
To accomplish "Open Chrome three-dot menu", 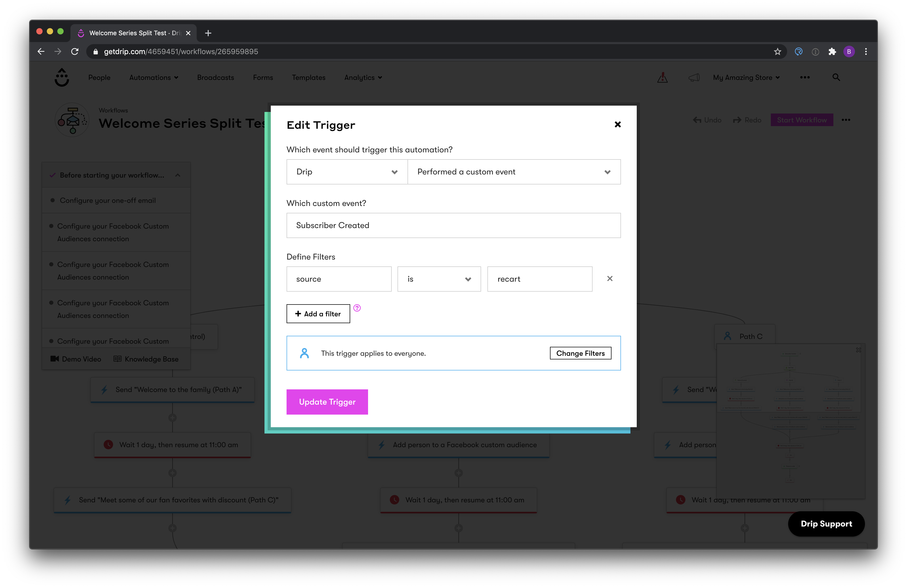I will (x=865, y=51).
